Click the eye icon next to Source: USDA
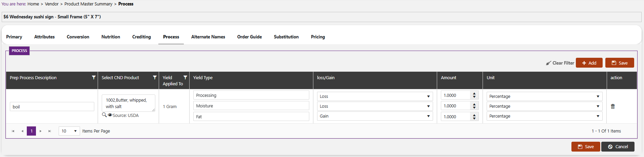 point(110,115)
